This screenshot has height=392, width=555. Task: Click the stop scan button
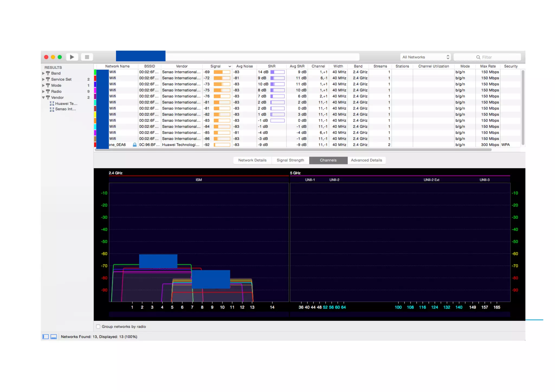(87, 57)
